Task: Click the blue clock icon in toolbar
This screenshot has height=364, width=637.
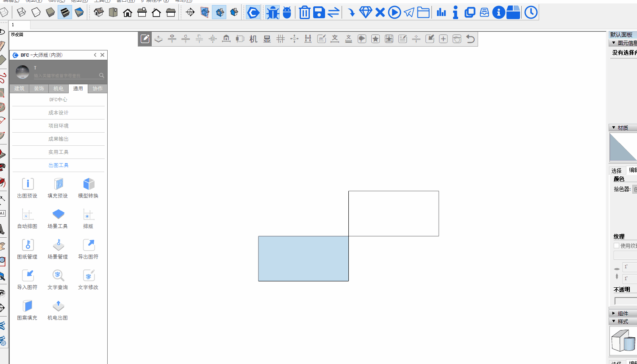Action: click(x=531, y=13)
